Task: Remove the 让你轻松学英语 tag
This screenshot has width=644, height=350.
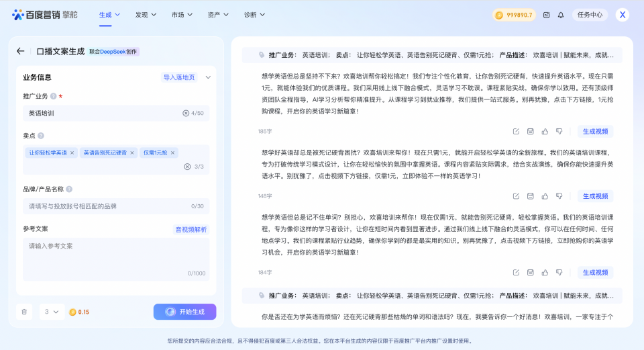Action: pos(72,152)
